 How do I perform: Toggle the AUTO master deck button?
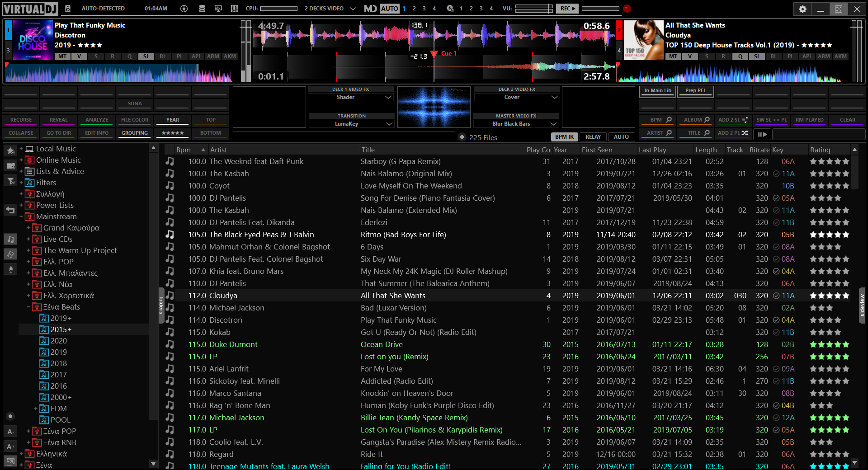tap(389, 8)
